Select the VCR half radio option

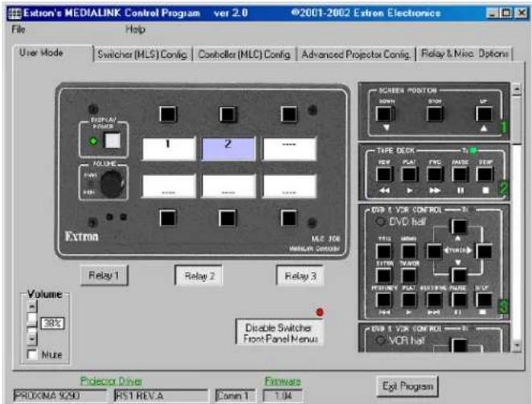380,341
